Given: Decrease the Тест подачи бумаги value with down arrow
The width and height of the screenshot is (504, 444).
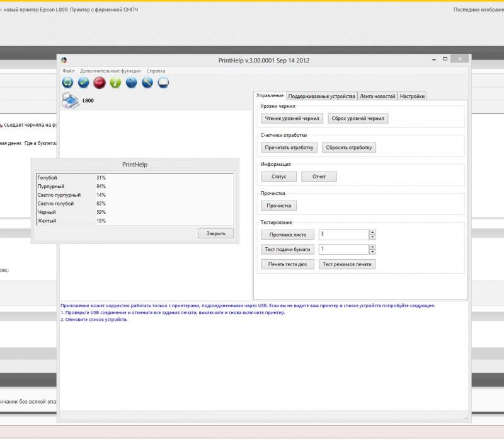Looking at the screenshot, I should (372, 252).
